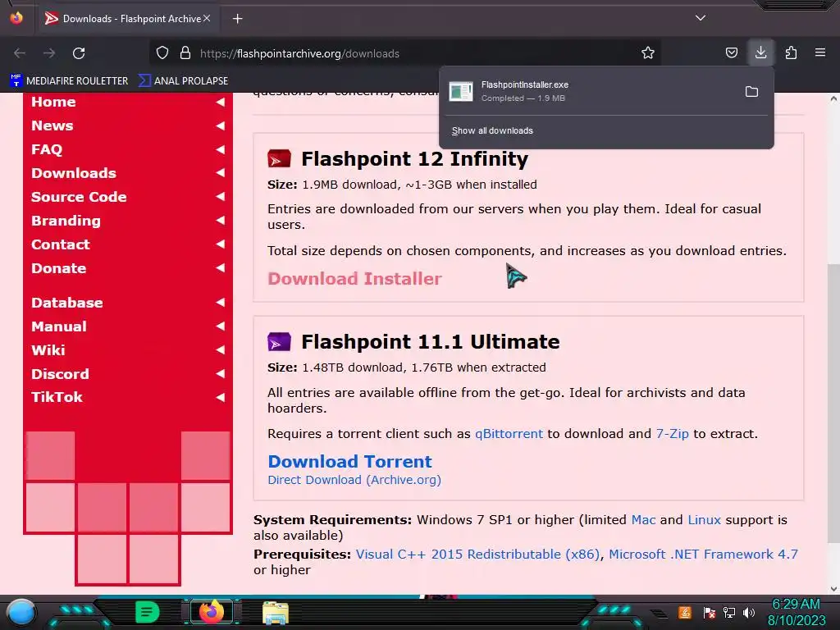
Task: Open the Linux support link
Action: coord(704,519)
